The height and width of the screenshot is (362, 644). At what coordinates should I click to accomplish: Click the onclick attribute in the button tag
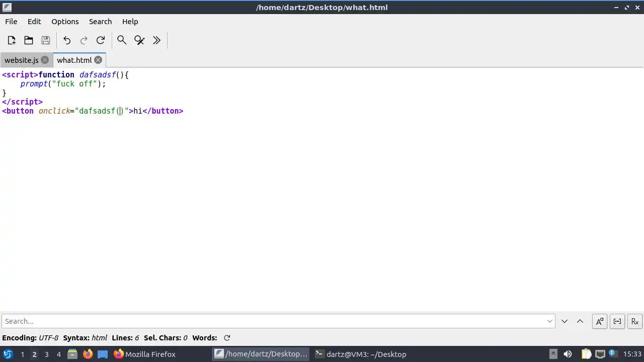click(54, 111)
